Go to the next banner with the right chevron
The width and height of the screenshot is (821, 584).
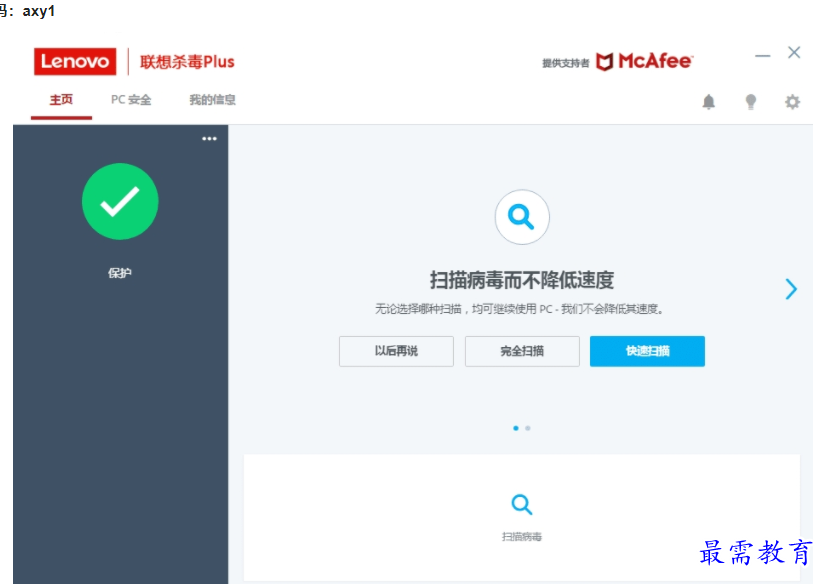[x=791, y=289]
